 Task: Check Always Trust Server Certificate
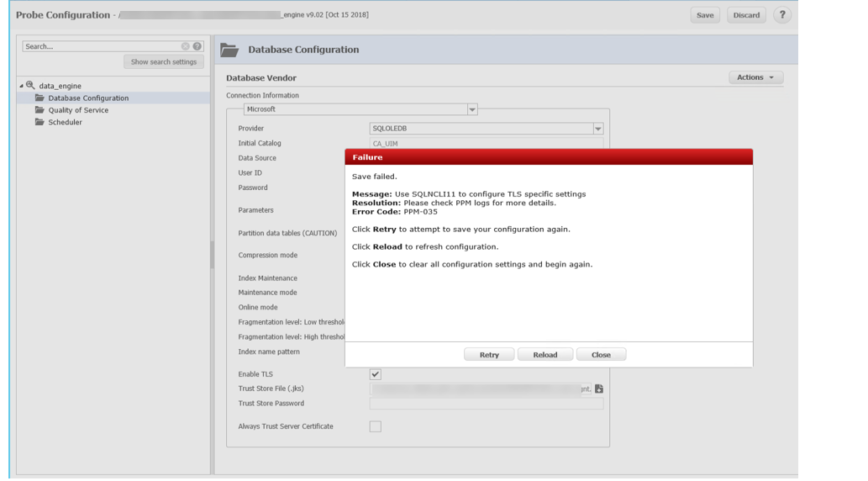pos(376,426)
